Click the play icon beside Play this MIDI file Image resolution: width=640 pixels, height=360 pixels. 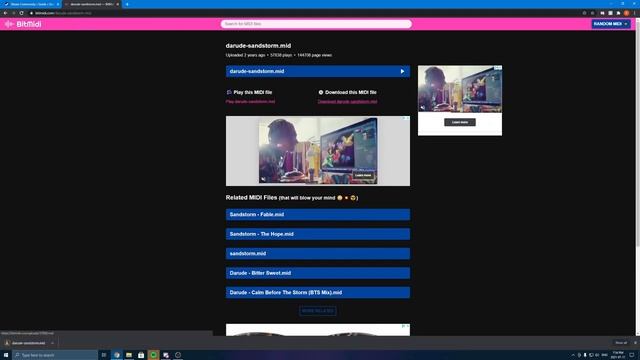pyautogui.click(x=229, y=92)
